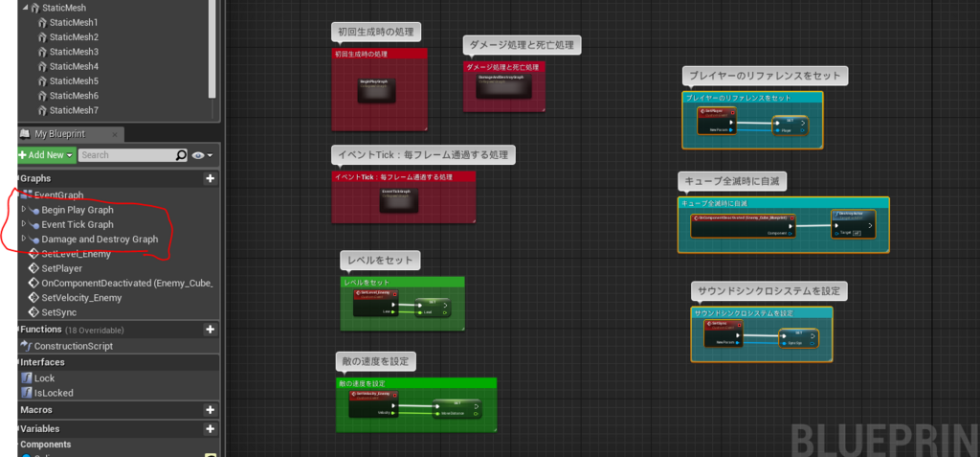Select the BeginPlayGraph collapsed node
The height and width of the screenshot is (457, 980).
376,90
